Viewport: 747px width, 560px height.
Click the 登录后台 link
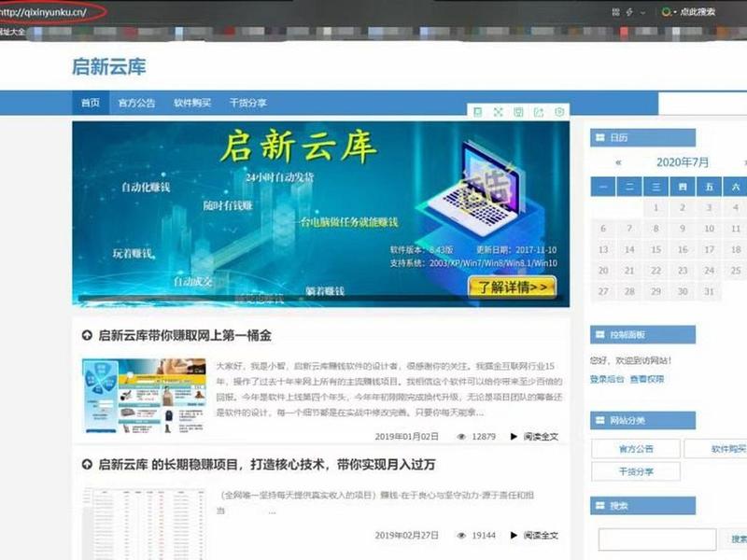607,379
